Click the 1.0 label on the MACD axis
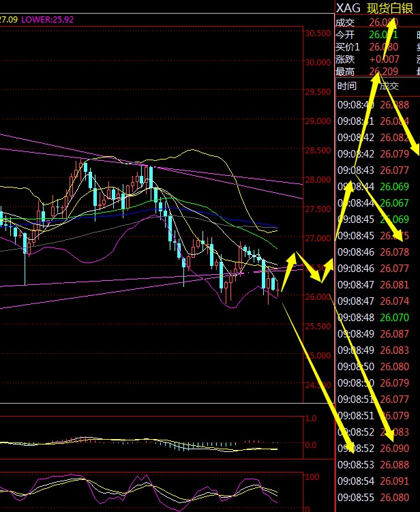 click(x=311, y=419)
